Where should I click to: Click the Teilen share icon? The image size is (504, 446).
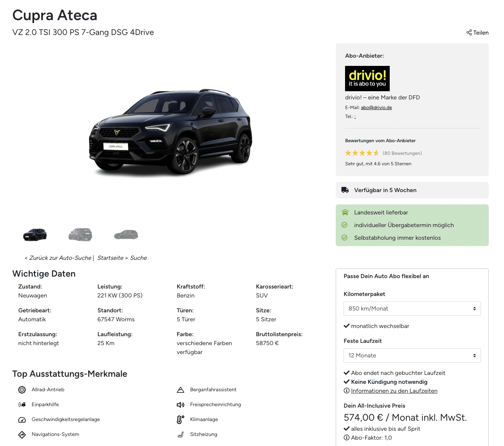[x=469, y=32]
